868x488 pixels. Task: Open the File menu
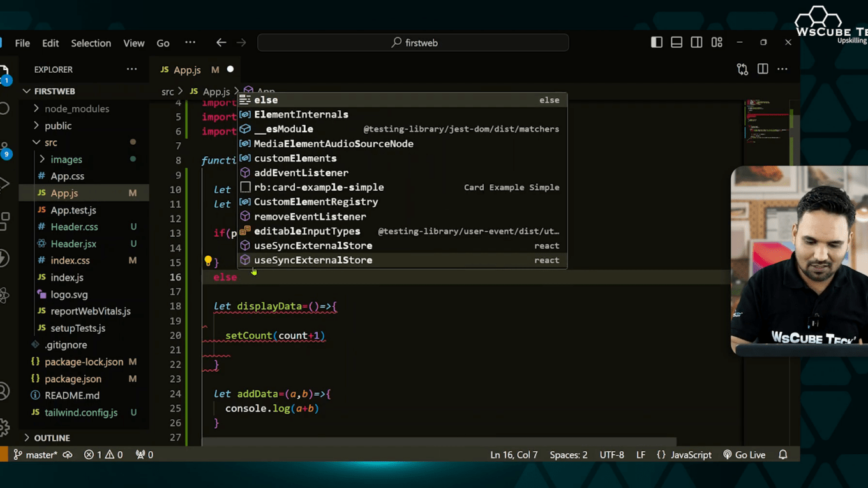[x=22, y=43]
